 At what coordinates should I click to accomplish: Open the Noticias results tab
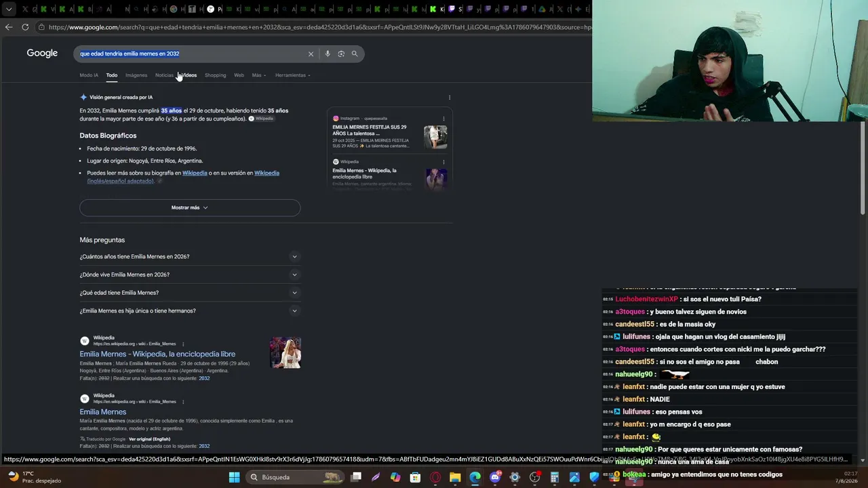tap(164, 75)
